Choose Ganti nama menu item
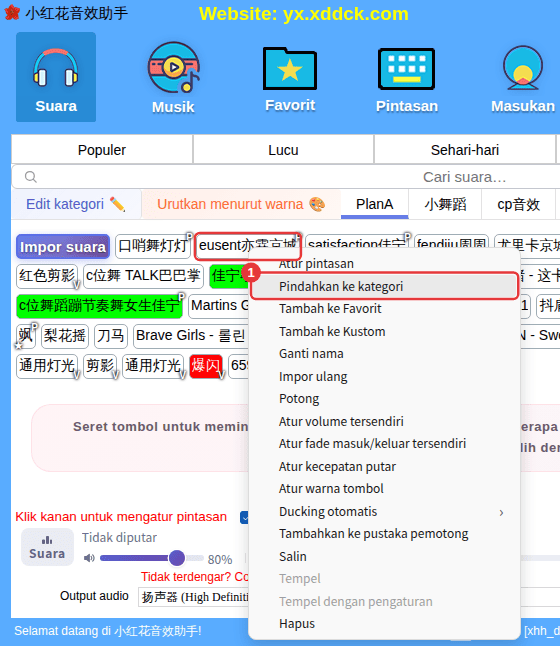Viewport: 560px width, 646px height. tap(384, 353)
